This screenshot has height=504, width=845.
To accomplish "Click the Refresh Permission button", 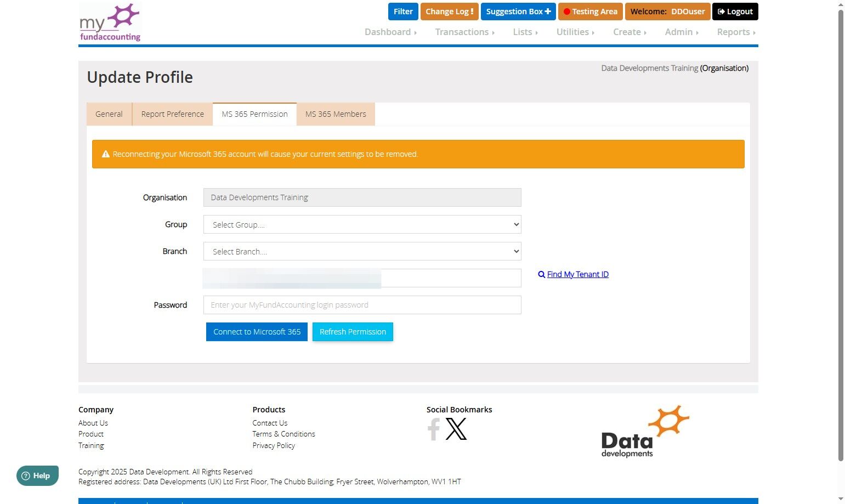I will (x=353, y=332).
